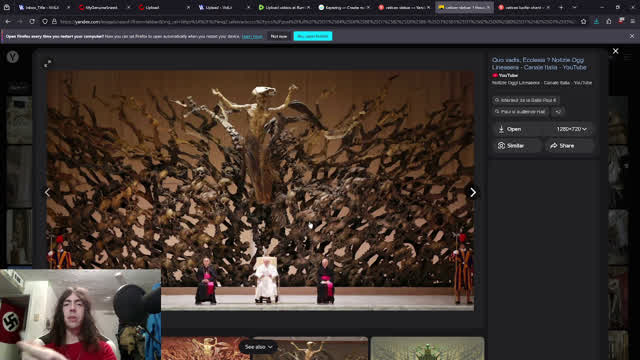This screenshot has height=360, width=640.
Task: Bookmark this page with the star icon
Action: click(584, 22)
